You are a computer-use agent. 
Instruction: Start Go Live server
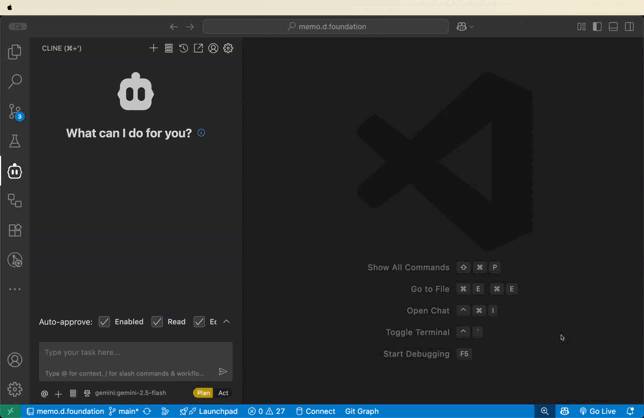point(598,411)
